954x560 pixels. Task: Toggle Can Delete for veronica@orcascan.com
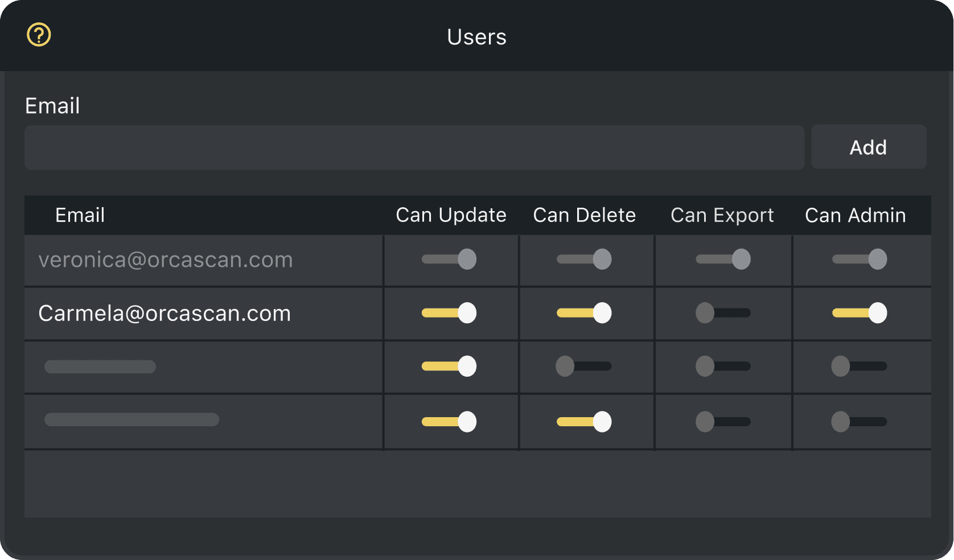tap(584, 260)
